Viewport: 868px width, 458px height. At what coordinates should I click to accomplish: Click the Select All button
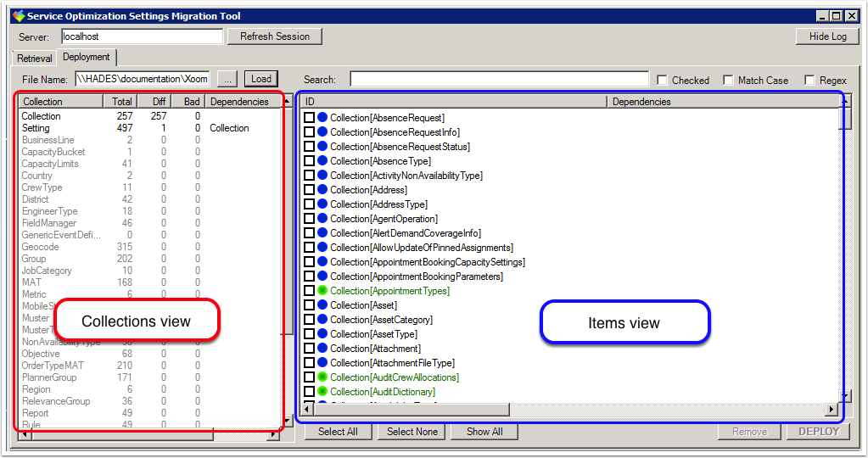pos(338,432)
